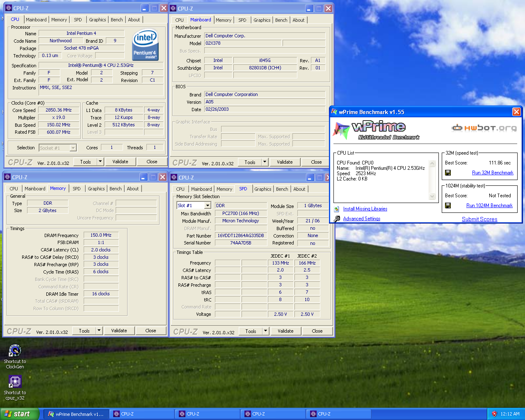Click the CPU-Z title icon of Mainboard window

coord(173,8)
